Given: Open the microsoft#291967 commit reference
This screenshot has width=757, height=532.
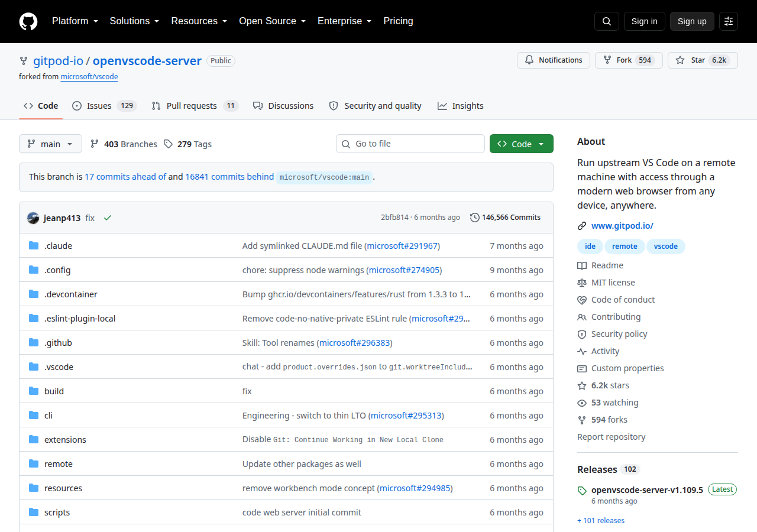Looking at the screenshot, I should tap(402, 246).
